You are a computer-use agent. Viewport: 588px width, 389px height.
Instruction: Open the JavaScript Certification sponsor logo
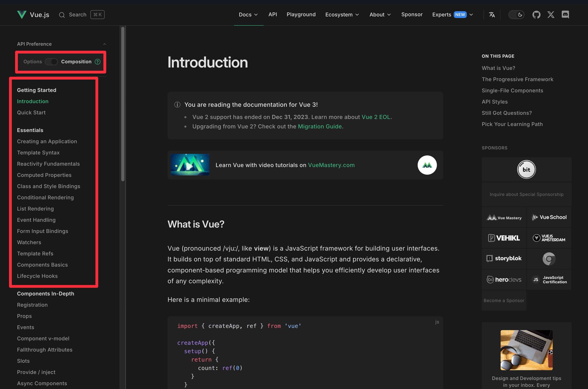(549, 280)
